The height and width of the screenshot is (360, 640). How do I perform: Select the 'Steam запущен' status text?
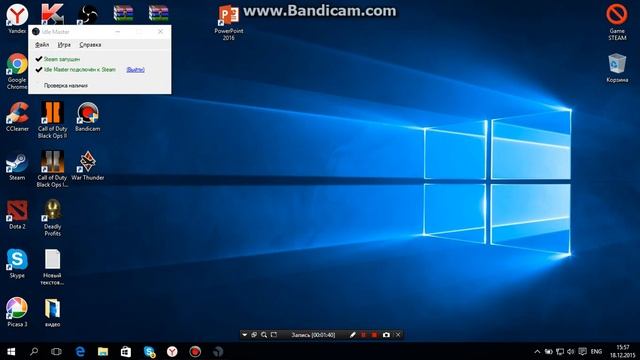point(62,59)
